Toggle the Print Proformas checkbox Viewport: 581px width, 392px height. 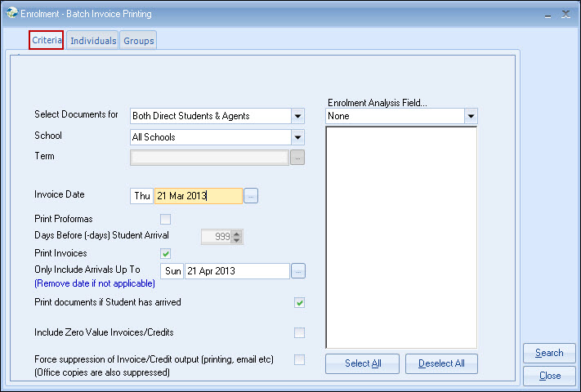coord(165,219)
